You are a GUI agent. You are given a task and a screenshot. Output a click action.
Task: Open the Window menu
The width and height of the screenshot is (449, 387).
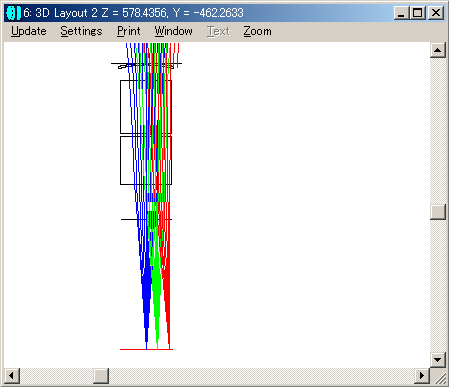pos(173,31)
